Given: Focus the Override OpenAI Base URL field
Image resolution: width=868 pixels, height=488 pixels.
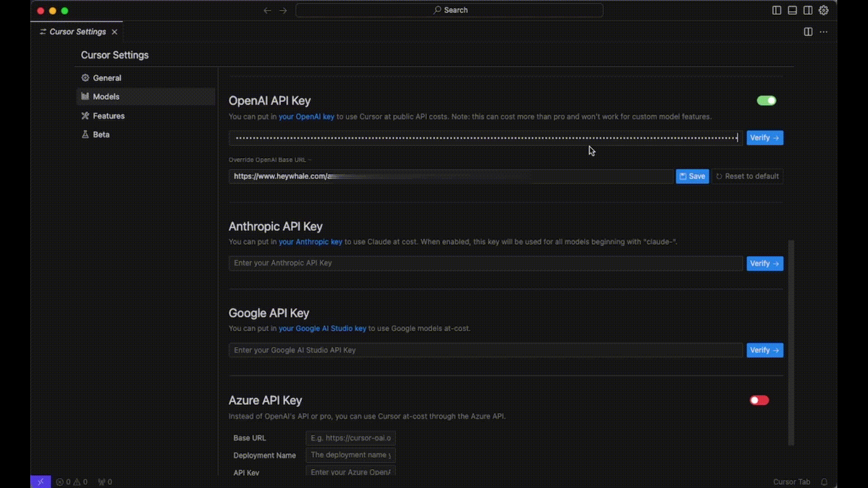Looking at the screenshot, I should (451, 176).
